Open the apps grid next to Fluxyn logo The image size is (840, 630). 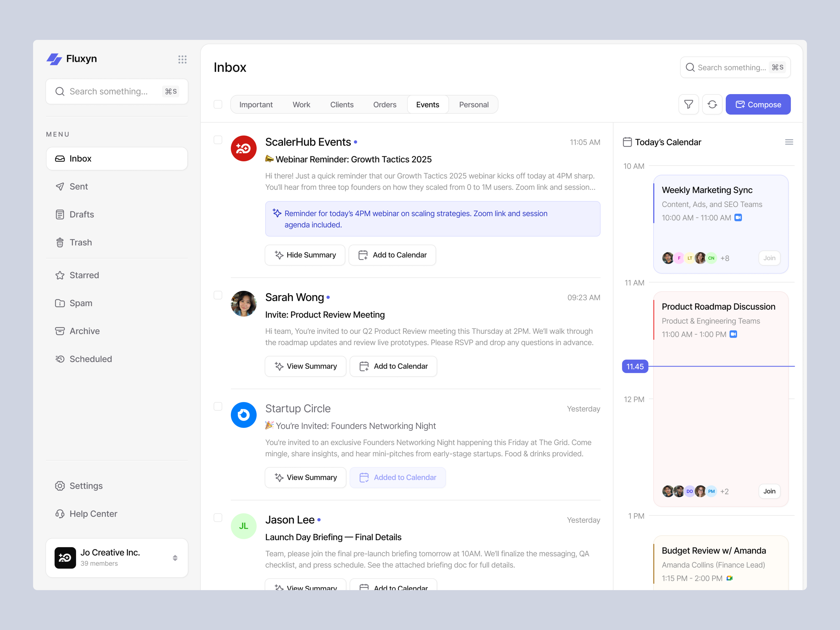tap(182, 59)
